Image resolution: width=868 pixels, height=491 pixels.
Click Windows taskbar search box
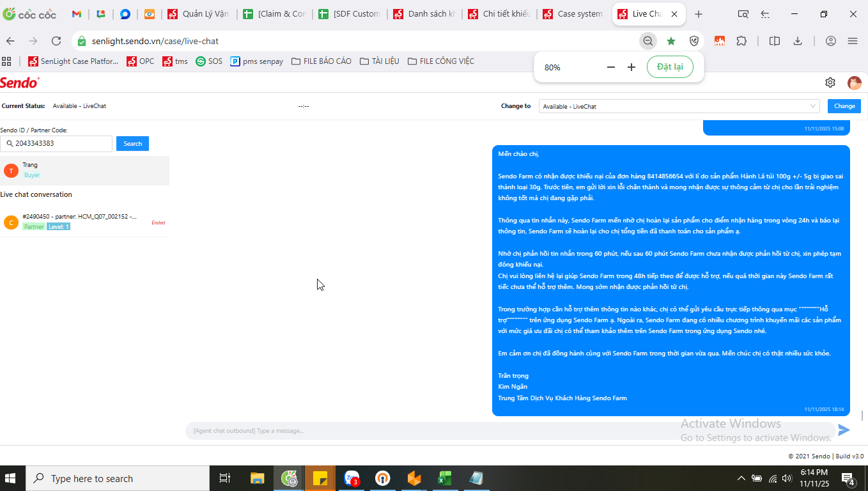click(x=117, y=478)
